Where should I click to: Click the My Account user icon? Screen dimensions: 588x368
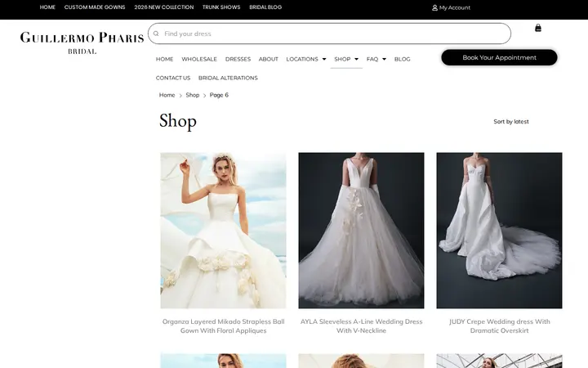[434, 7]
